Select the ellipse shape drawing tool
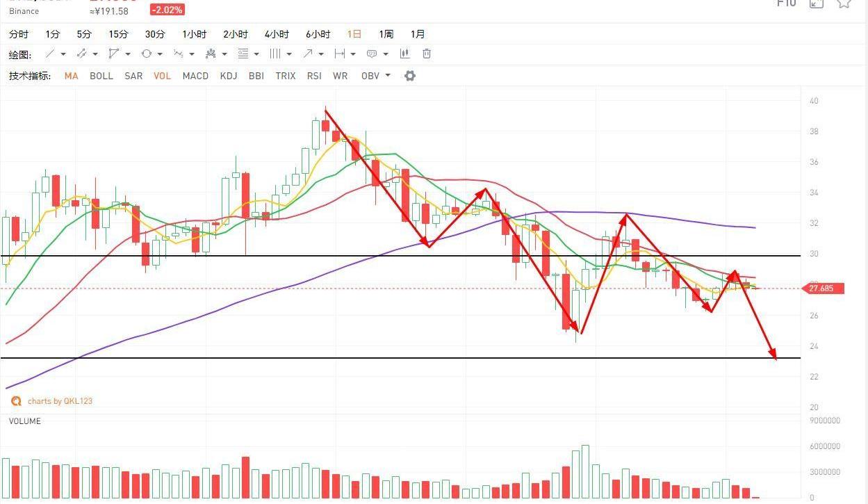The height and width of the screenshot is (504, 868). click(x=147, y=54)
